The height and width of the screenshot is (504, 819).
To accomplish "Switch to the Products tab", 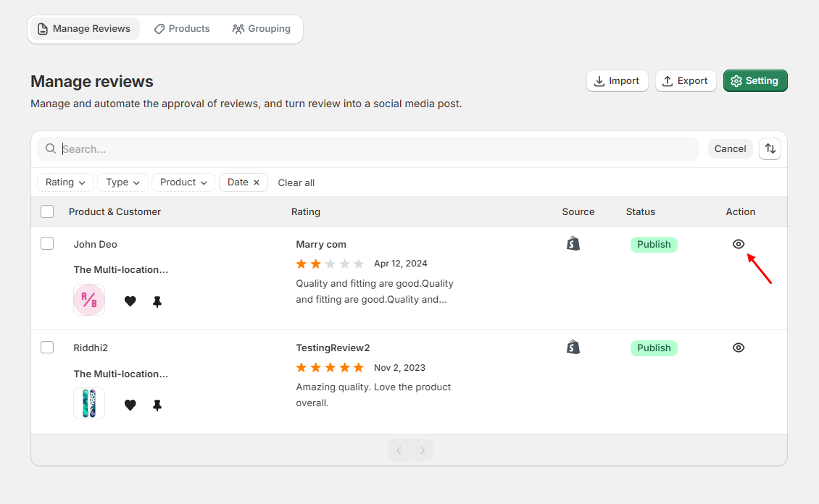I will tap(182, 29).
